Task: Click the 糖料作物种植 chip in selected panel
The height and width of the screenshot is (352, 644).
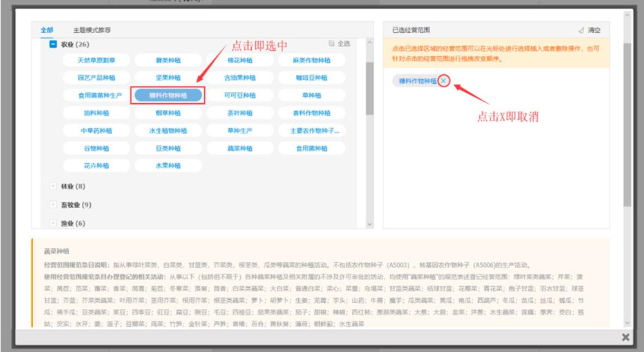Action: (417, 81)
